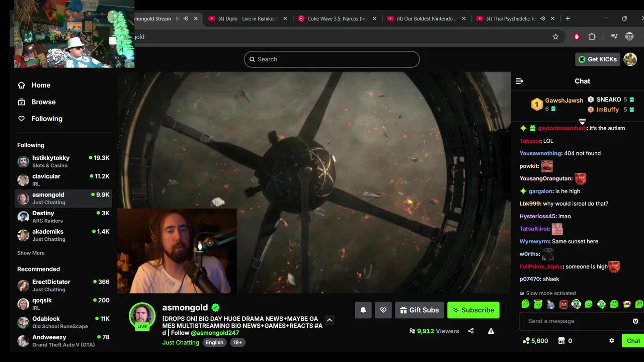Viewport: 644px width, 362px height.
Task: Open chat settings gear icon
Action: click(x=612, y=340)
